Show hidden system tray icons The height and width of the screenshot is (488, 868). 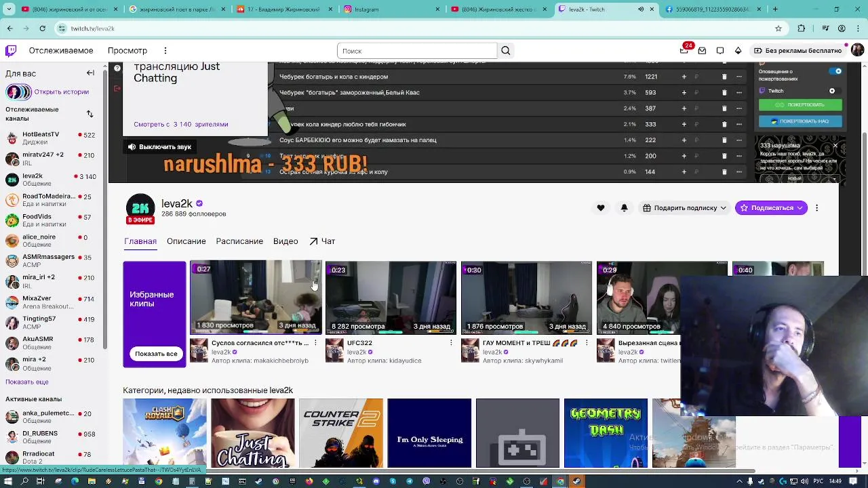(x=741, y=482)
